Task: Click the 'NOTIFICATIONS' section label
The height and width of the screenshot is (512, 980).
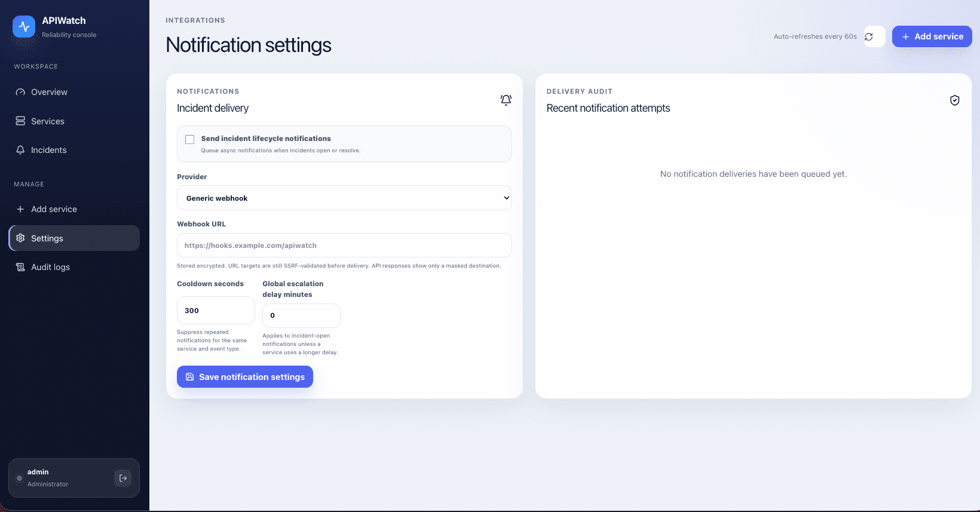Action: coord(208,91)
